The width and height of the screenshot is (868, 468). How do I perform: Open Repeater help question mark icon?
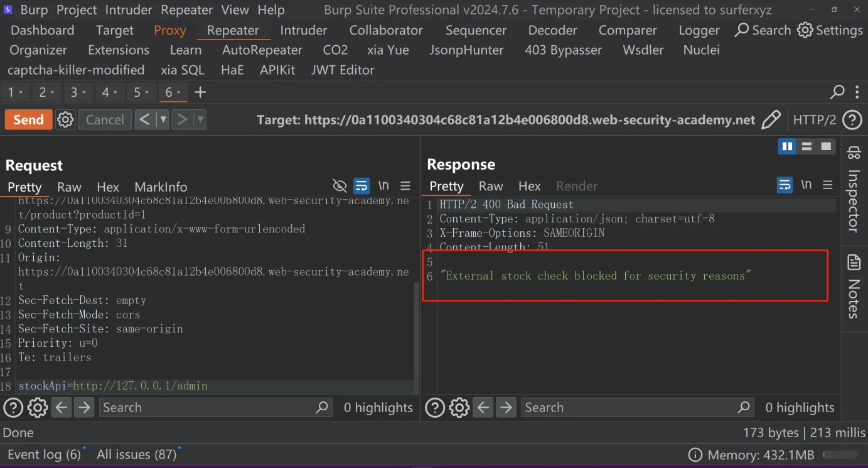tap(852, 119)
